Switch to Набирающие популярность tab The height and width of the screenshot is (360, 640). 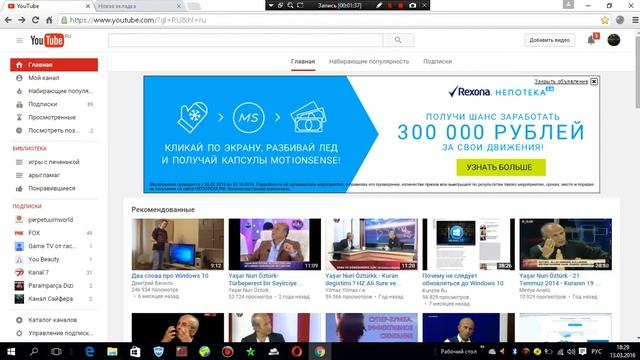[369, 62]
